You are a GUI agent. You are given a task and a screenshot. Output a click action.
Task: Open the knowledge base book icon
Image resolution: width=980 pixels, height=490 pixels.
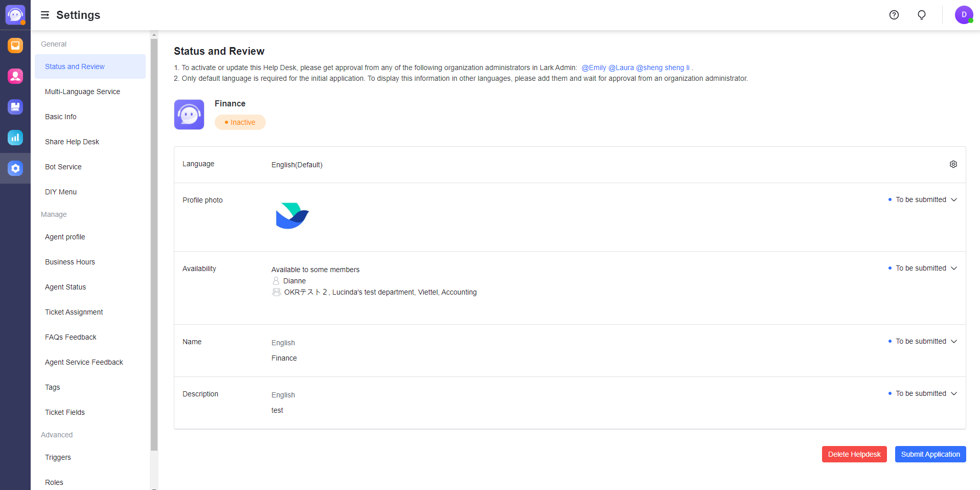tap(15, 107)
